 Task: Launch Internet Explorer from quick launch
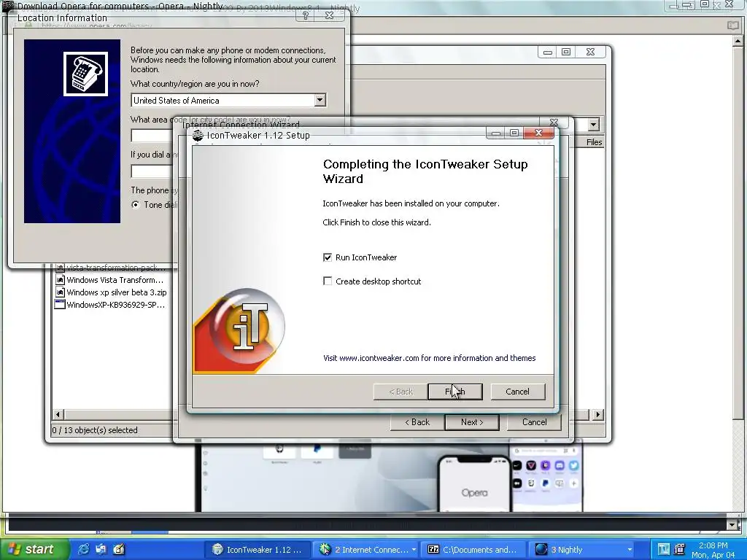click(83, 549)
